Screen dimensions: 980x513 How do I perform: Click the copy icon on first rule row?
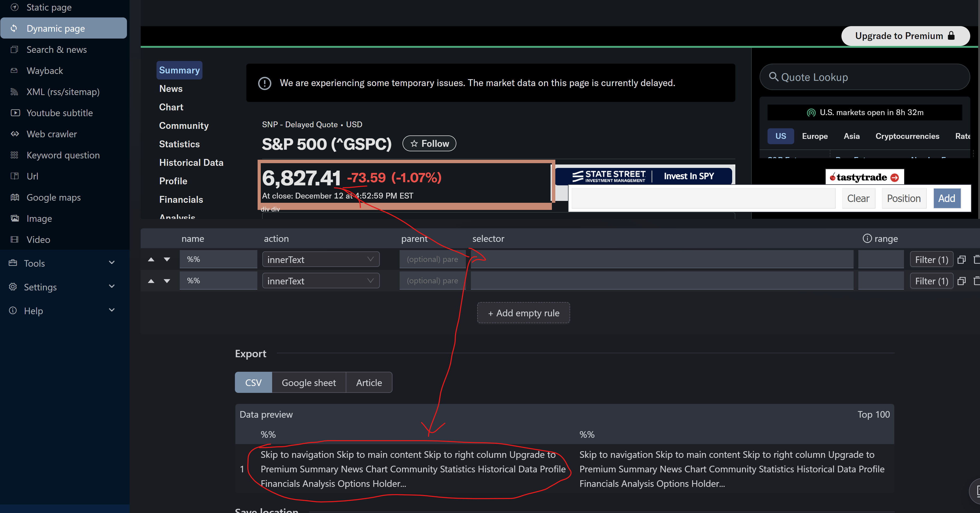(x=961, y=260)
